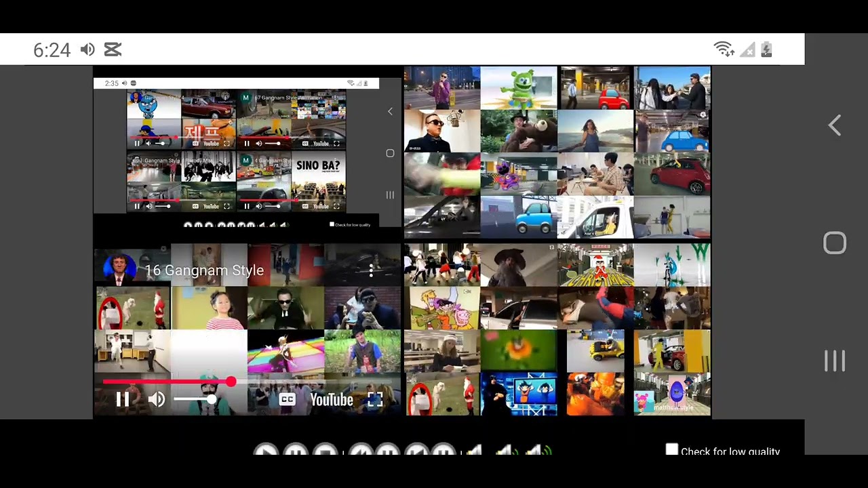Image resolution: width=868 pixels, height=488 pixels.
Task: Select the bottom-right video collage labeled "matthew style"
Action: pyautogui.click(x=557, y=330)
